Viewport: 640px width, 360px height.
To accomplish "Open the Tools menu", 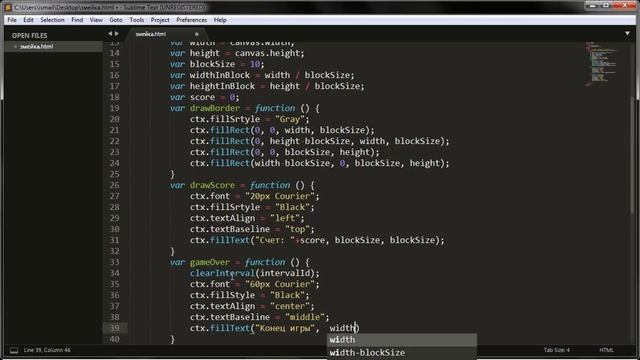I will click(137, 20).
